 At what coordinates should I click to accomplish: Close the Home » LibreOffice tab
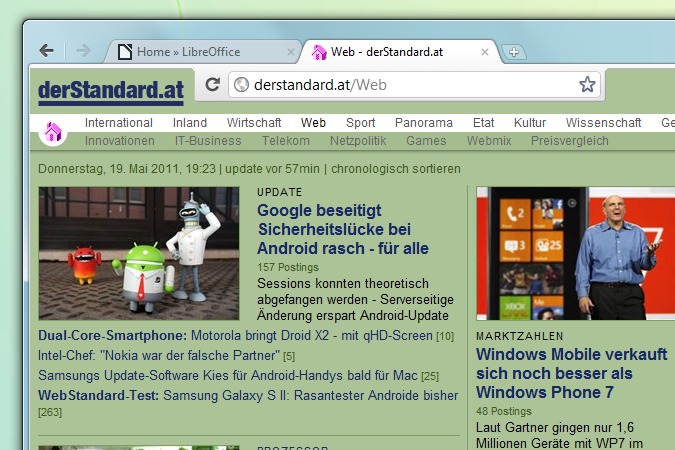point(291,52)
